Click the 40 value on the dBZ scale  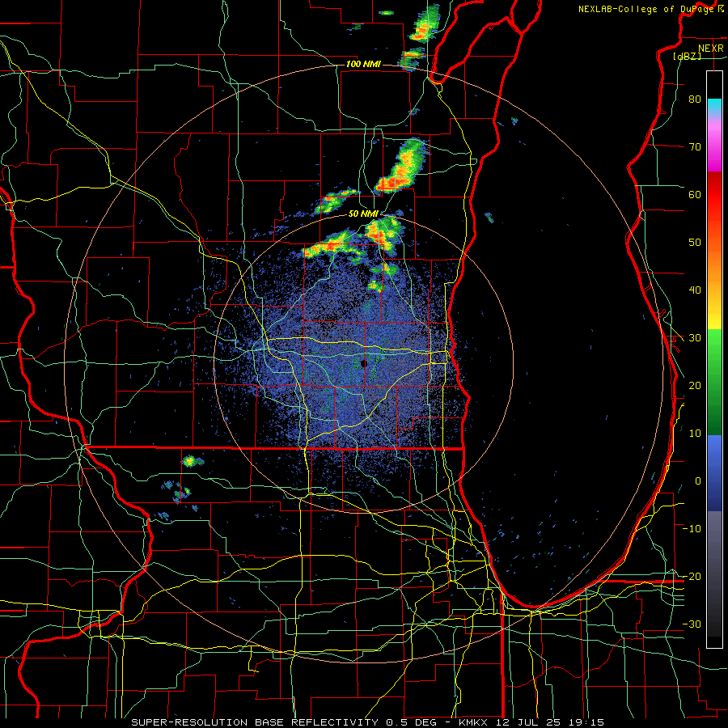point(695,290)
